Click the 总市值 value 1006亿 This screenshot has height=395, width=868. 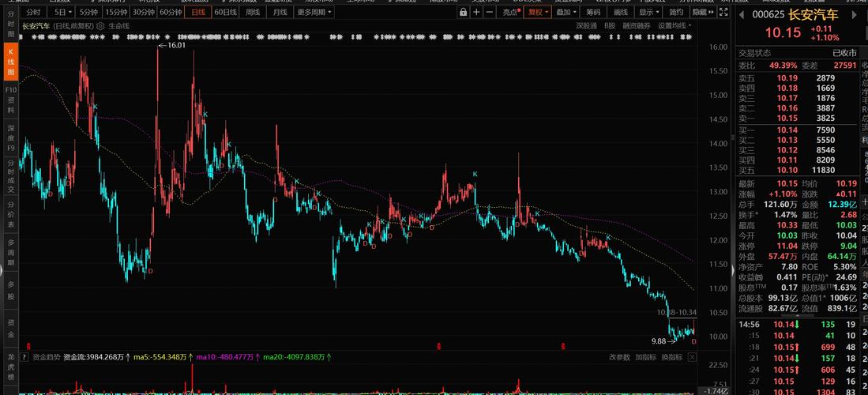tap(843, 298)
